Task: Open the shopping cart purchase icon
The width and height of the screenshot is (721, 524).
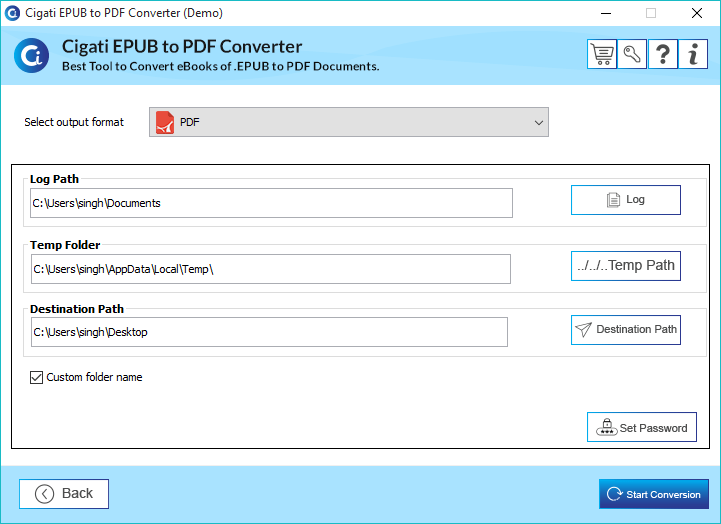Action: pos(602,54)
